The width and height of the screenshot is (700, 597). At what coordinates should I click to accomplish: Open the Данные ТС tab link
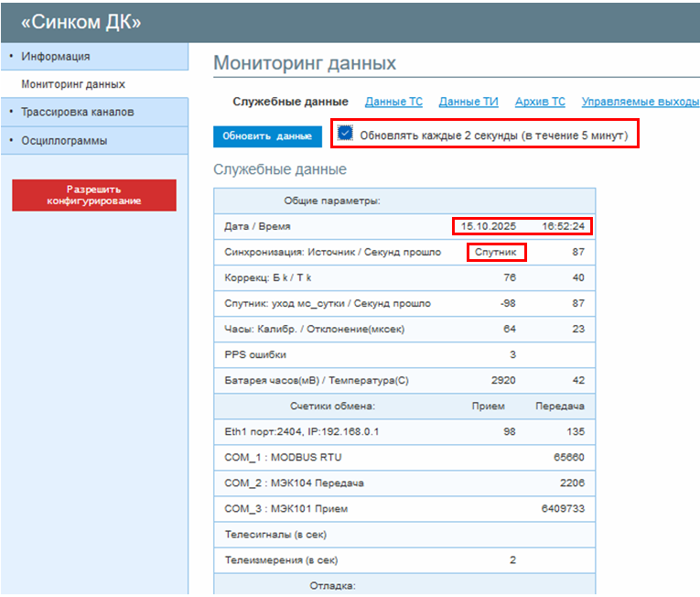click(393, 102)
